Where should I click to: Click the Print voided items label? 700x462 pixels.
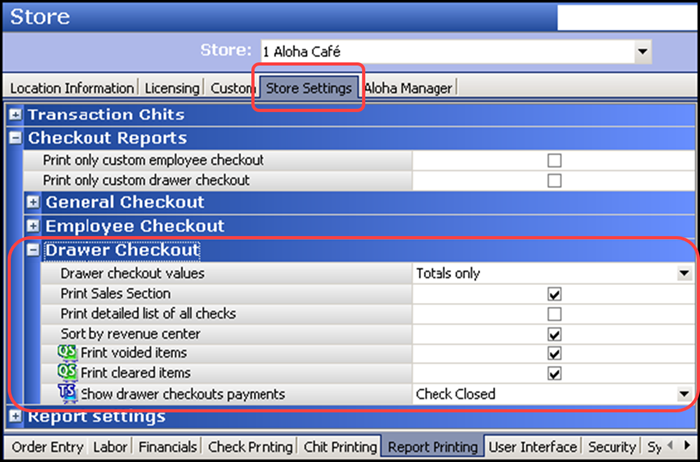[x=133, y=353]
